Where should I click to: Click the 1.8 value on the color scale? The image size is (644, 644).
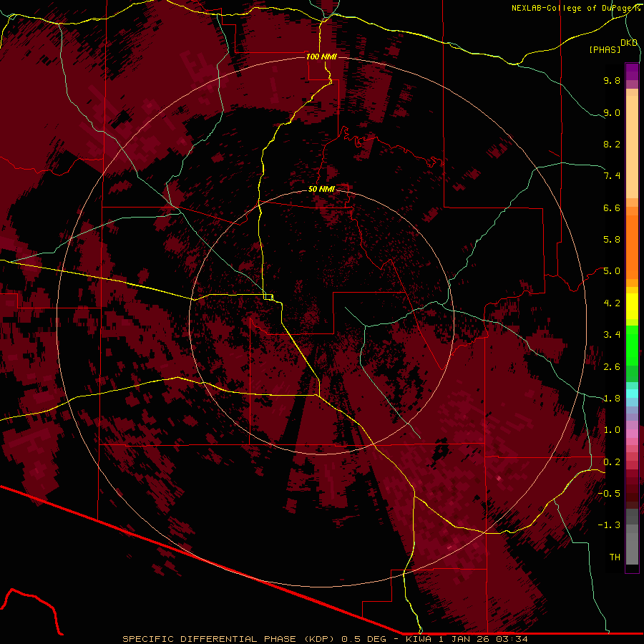click(612, 399)
